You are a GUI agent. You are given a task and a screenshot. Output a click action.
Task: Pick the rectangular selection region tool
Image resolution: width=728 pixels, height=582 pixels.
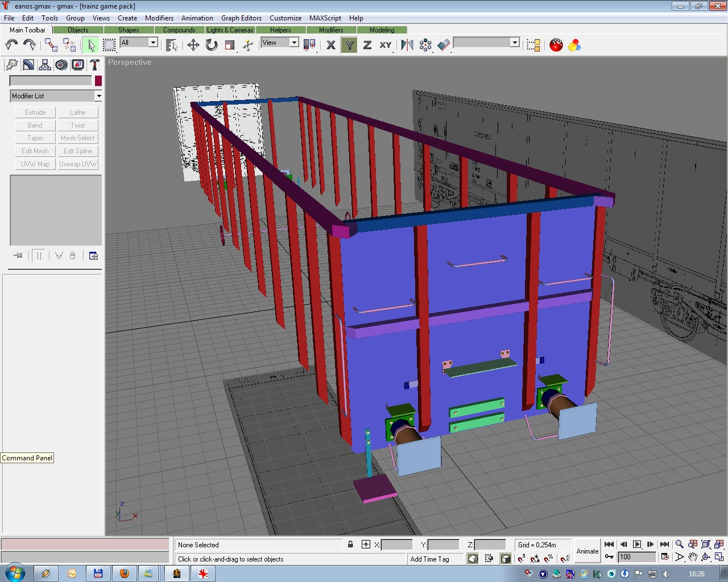point(109,45)
